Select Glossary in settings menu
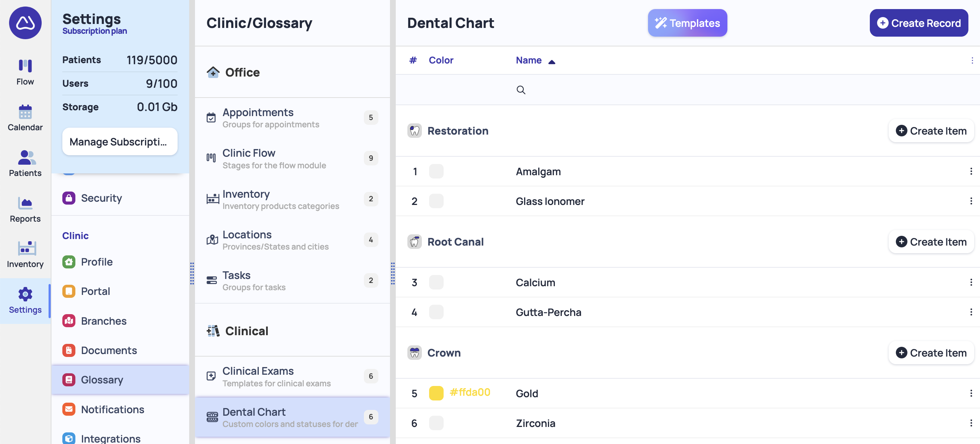 click(x=102, y=380)
